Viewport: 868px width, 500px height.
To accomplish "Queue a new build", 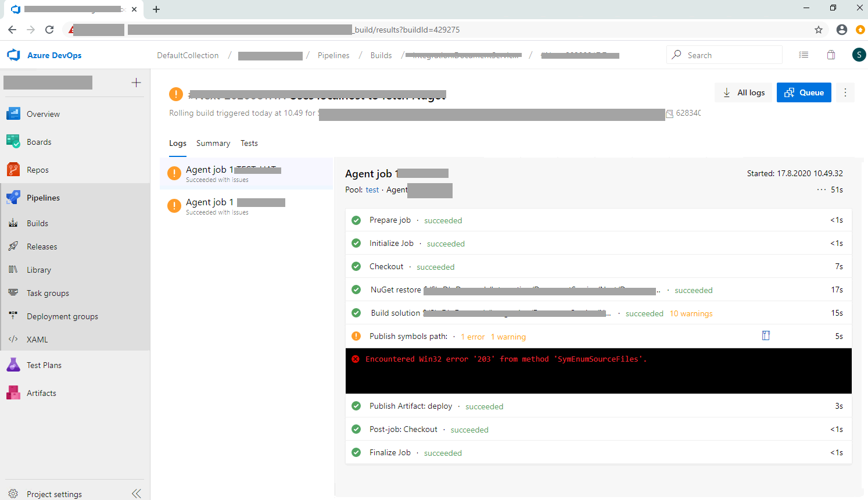I will [804, 92].
